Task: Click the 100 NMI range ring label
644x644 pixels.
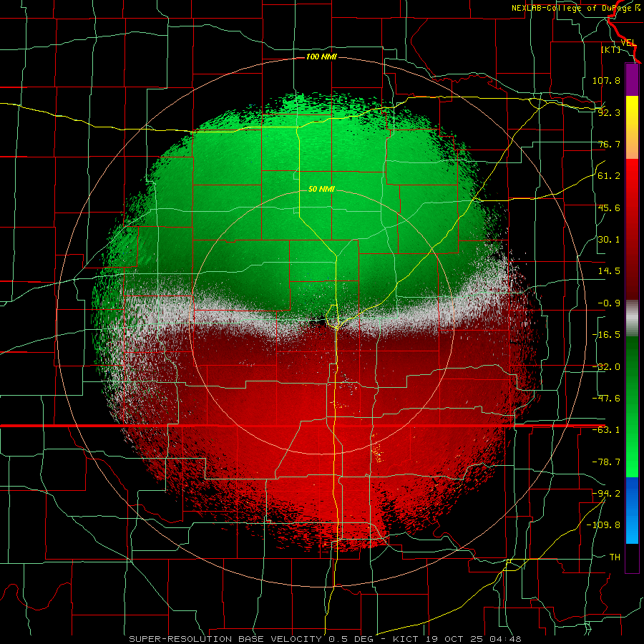Action: click(x=321, y=57)
